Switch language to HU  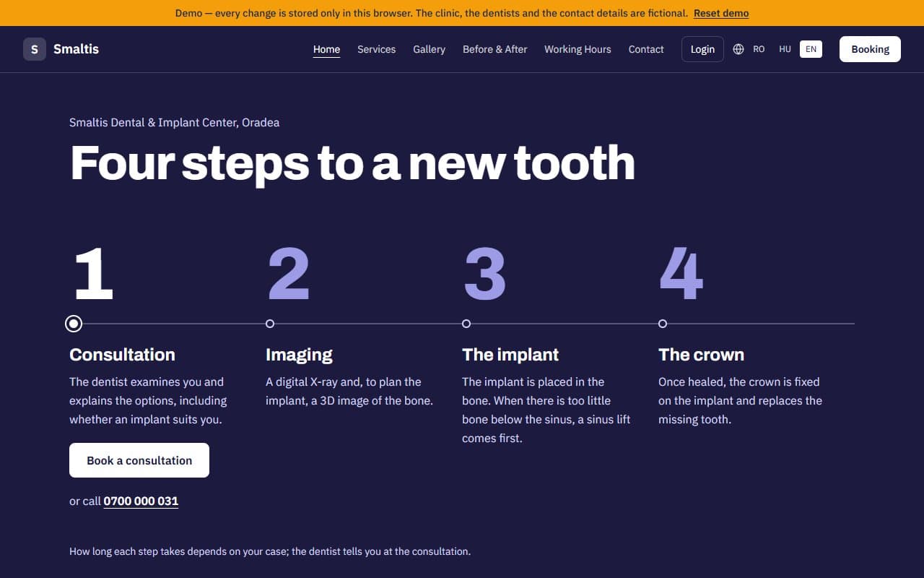tap(785, 49)
